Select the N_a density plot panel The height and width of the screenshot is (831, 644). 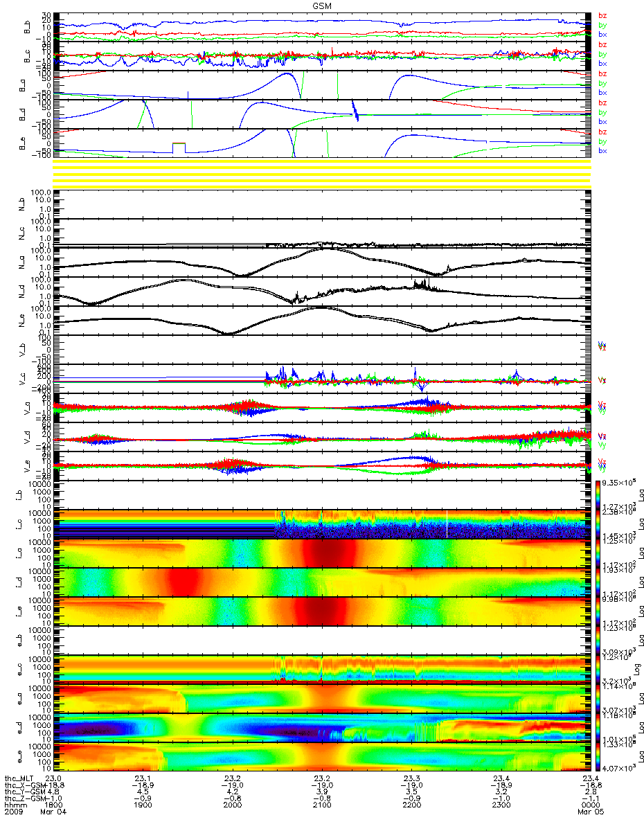click(x=323, y=262)
